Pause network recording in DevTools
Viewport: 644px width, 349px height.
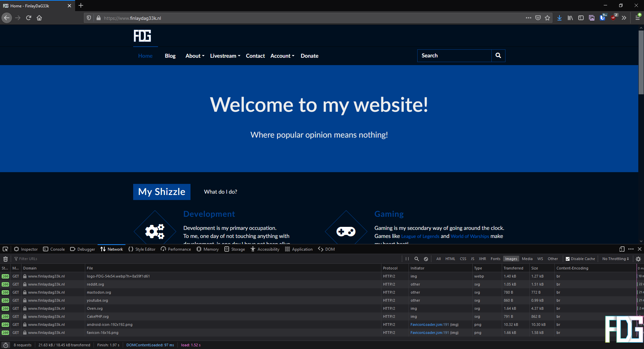coord(407,259)
